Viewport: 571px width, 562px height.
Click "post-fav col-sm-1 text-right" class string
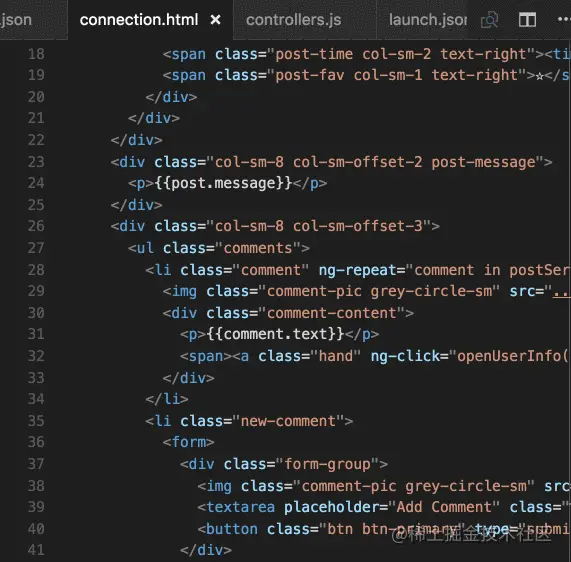click(397, 75)
